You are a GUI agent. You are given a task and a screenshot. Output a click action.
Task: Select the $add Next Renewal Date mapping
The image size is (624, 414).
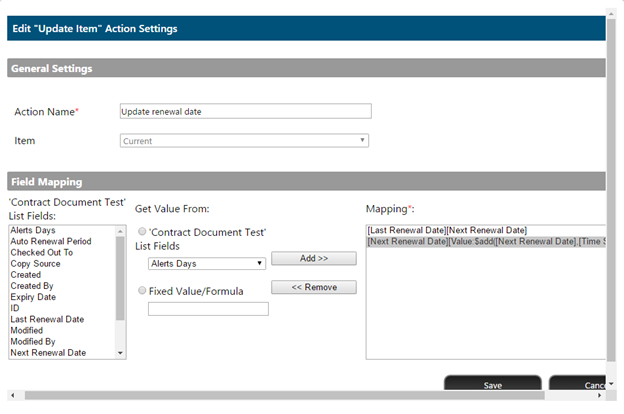(485, 241)
